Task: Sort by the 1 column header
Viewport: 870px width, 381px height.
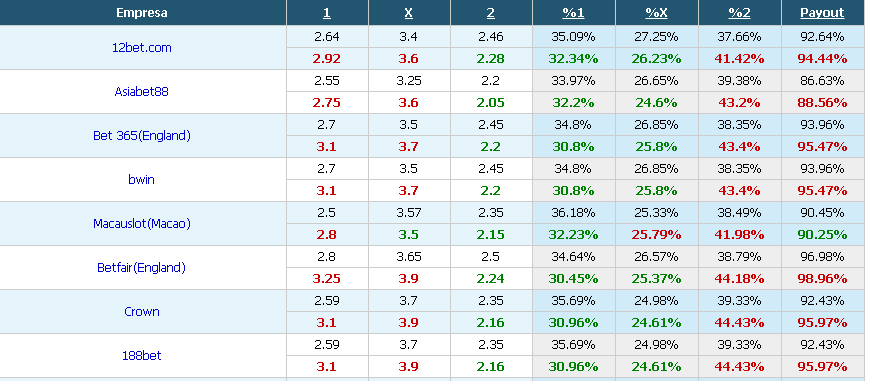Action: click(x=326, y=13)
